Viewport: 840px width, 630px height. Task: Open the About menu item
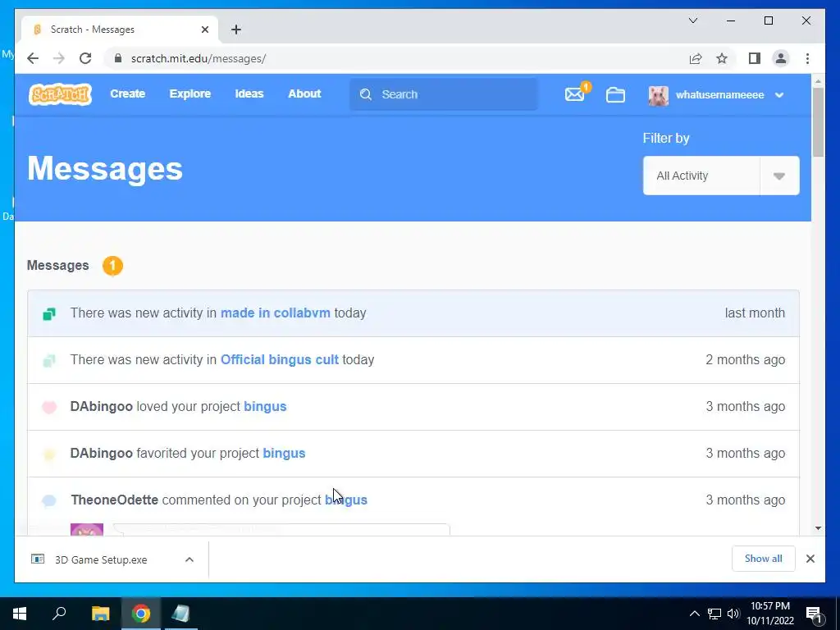304,94
